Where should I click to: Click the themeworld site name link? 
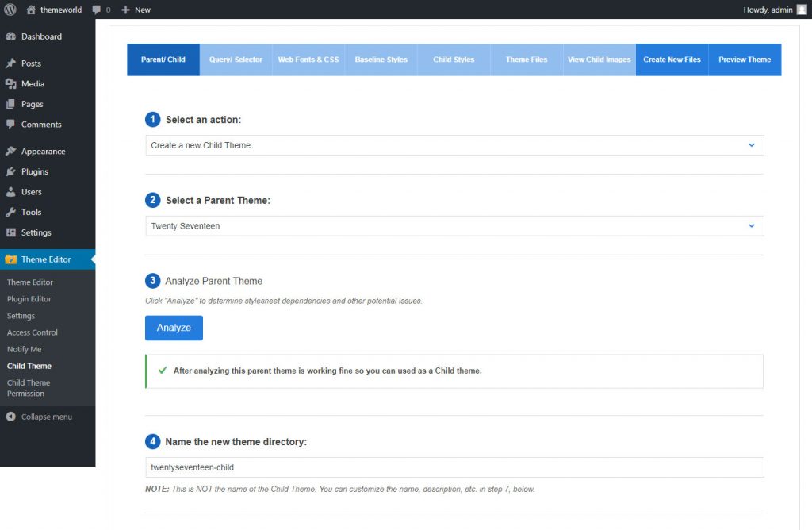pyautogui.click(x=60, y=10)
